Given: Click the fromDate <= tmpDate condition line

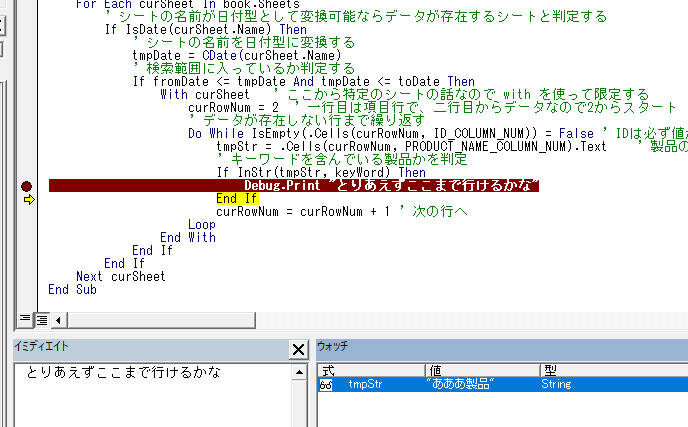Looking at the screenshot, I should coord(304,82).
